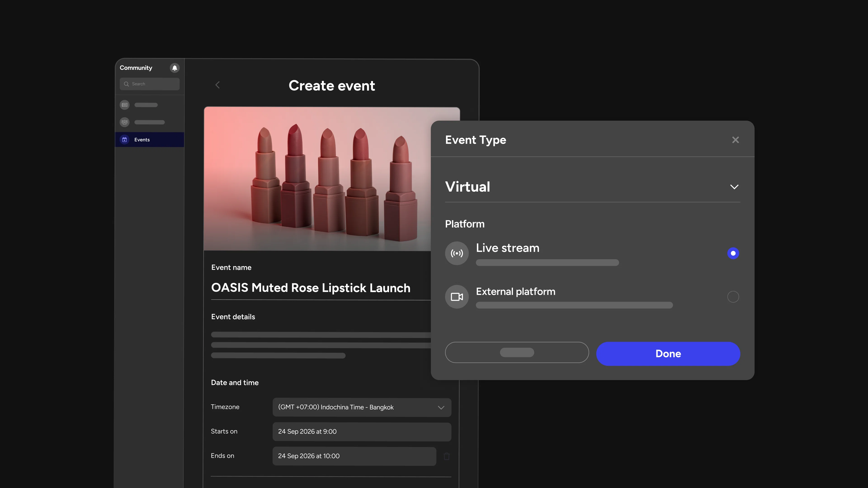
Task: Click the Event name text field
Action: [311, 288]
